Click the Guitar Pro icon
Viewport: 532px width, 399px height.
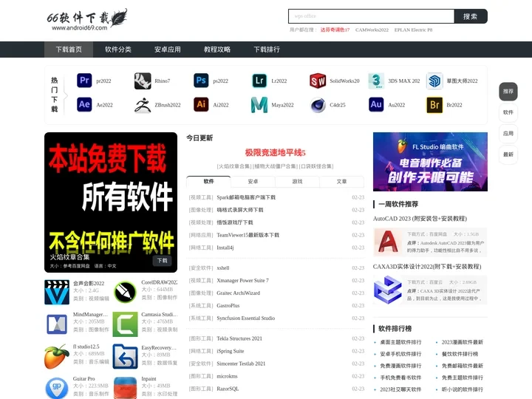coord(57,388)
